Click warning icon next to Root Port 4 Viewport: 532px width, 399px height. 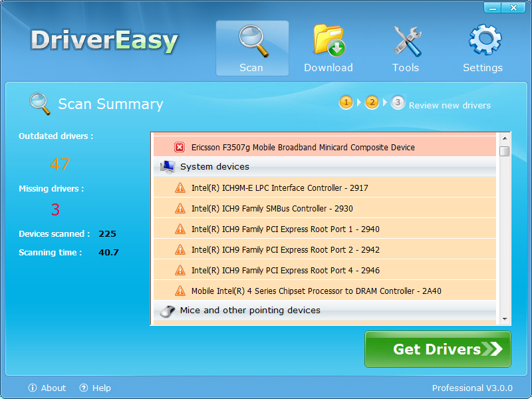coord(180,271)
